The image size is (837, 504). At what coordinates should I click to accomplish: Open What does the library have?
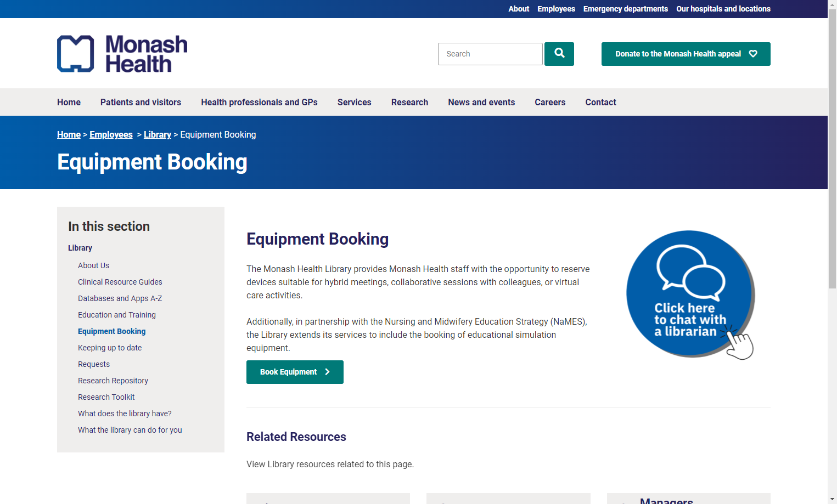point(125,414)
